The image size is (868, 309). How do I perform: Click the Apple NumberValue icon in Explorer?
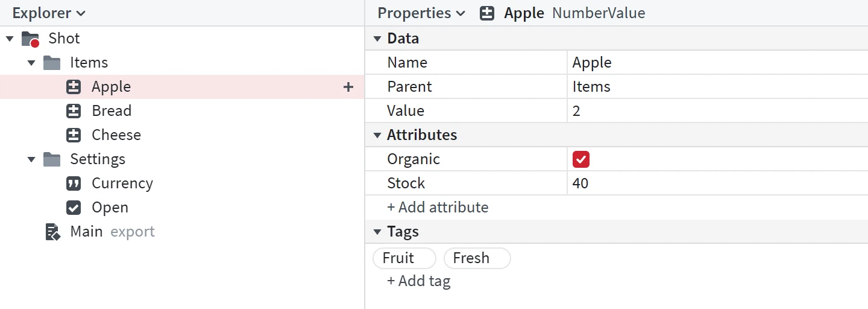tap(74, 87)
